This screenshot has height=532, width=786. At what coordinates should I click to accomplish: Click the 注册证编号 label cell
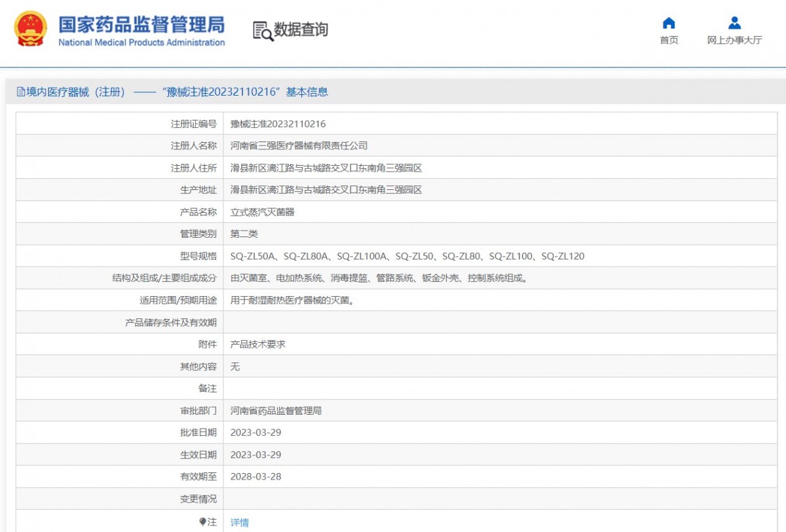(x=120, y=124)
